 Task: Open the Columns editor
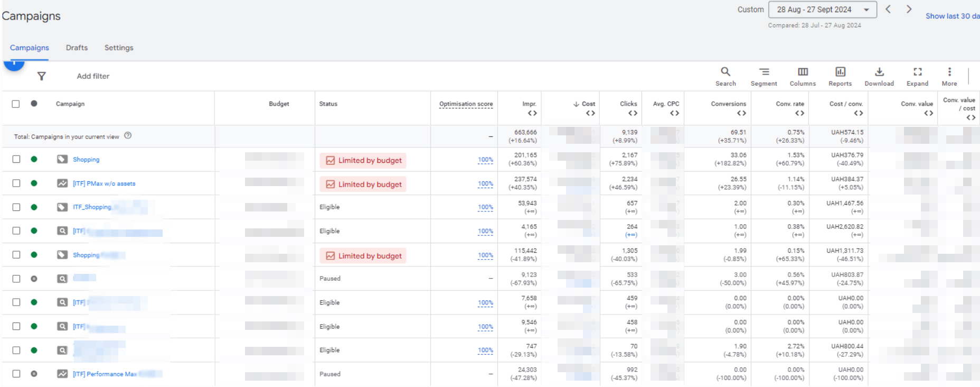803,76
